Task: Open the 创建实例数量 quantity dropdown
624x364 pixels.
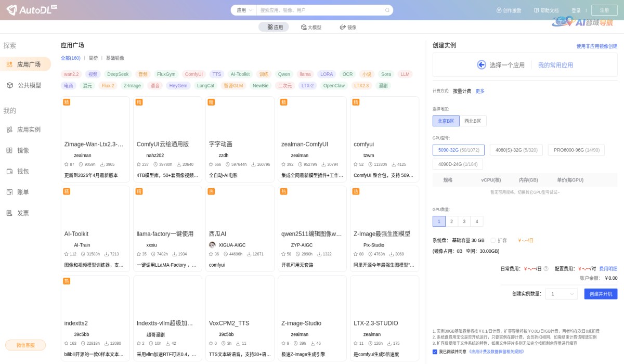Action: [x=561, y=294]
